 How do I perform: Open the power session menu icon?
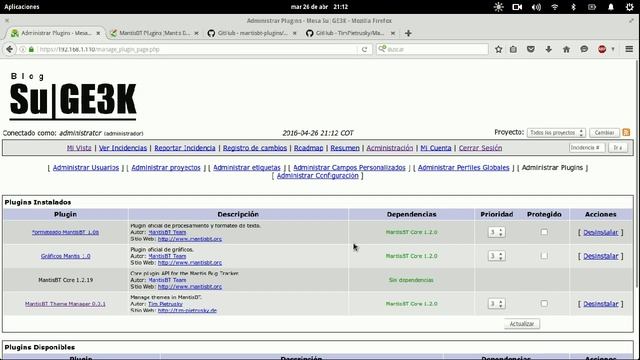coord(629,7)
